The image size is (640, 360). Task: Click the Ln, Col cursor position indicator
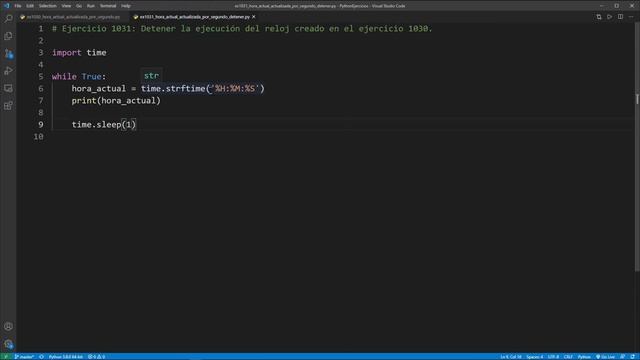click(511, 357)
